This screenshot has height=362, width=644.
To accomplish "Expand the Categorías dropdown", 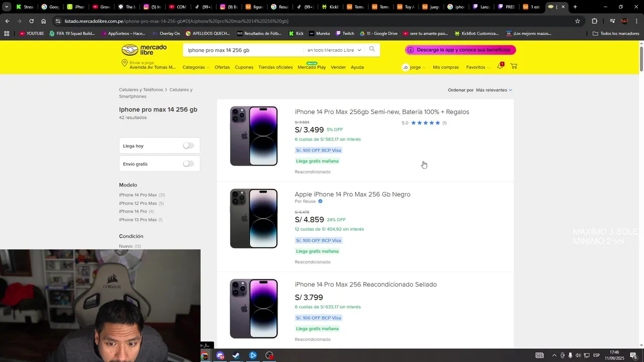I will coord(196,67).
